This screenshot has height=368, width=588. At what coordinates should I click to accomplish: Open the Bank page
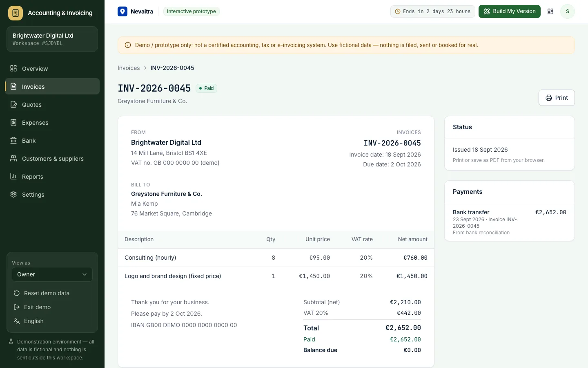[x=52, y=141]
